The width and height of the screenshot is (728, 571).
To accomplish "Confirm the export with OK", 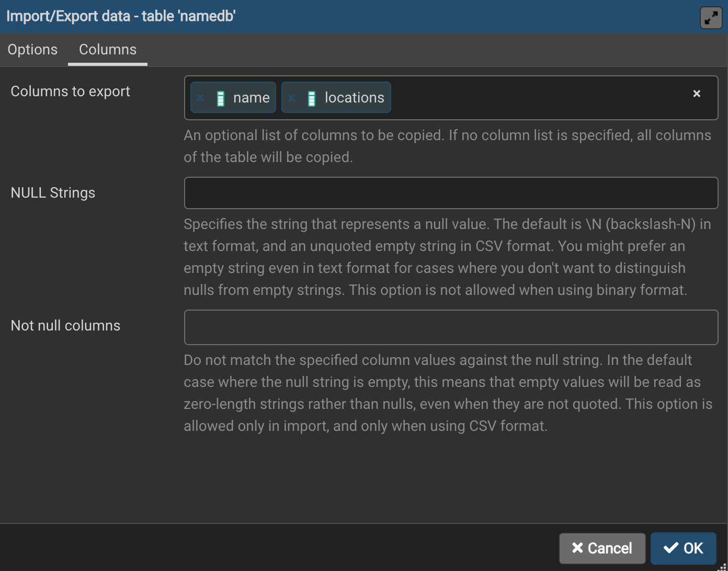I will click(683, 548).
